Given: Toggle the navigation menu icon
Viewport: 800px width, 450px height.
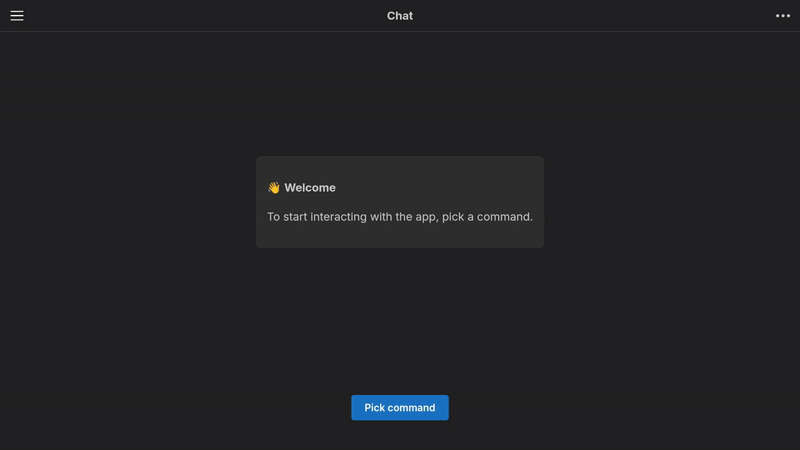Looking at the screenshot, I should point(17,16).
